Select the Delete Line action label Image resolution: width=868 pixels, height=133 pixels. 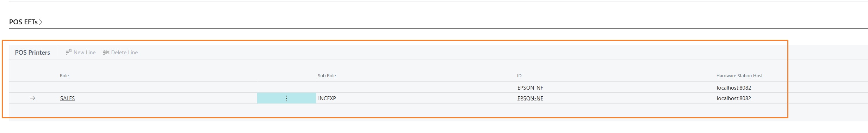pos(124,53)
